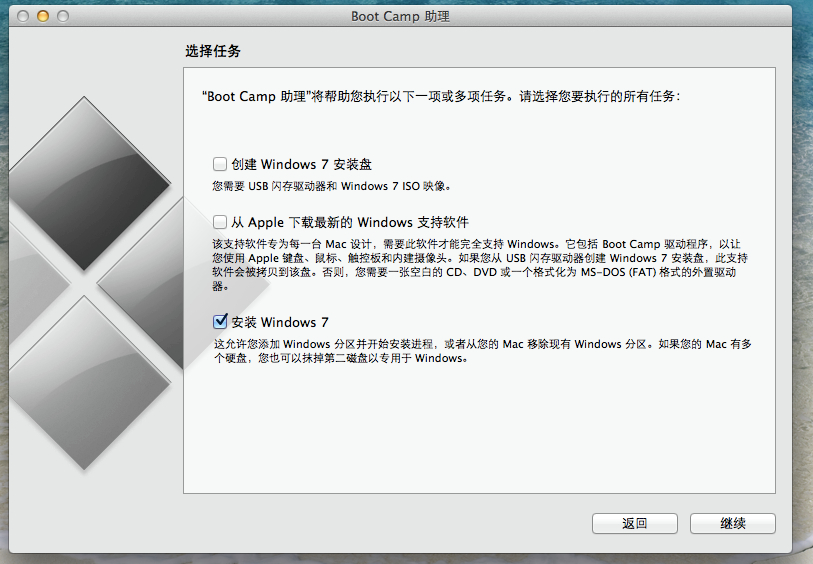Uncheck the 安装 Windows 7 checkbox
The width and height of the screenshot is (813, 564).
[220, 322]
